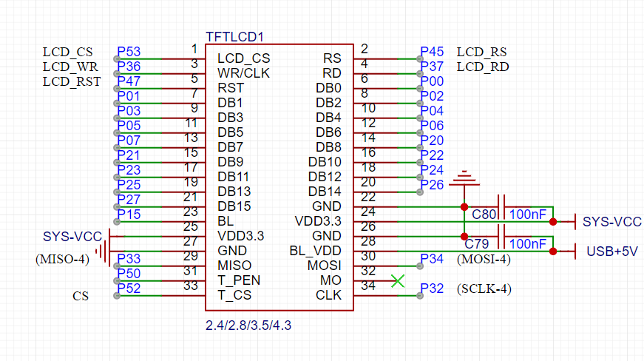The width and height of the screenshot is (644, 361).
Task: Click the DB14 pin name
Action: click(325, 192)
